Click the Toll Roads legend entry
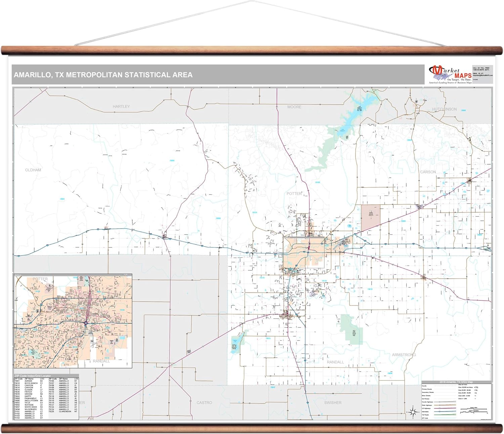This screenshot has width=504, height=434. coord(439,415)
